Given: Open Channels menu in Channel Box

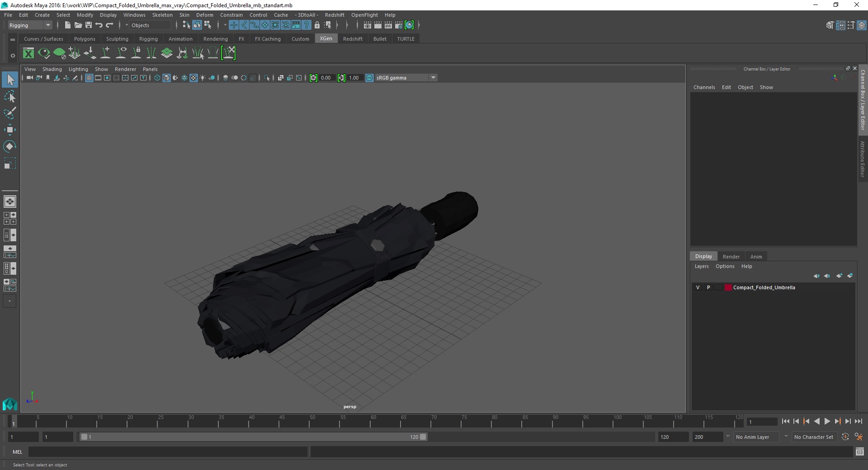Looking at the screenshot, I should pos(704,87).
